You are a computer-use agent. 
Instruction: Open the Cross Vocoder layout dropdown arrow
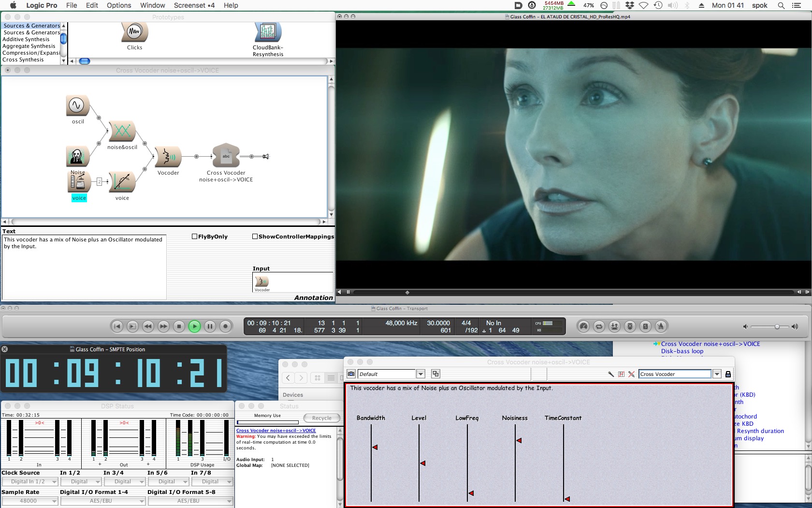717,374
